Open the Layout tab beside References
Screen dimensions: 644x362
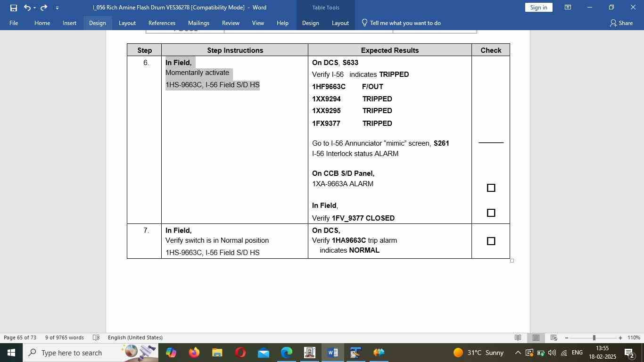point(127,23)
